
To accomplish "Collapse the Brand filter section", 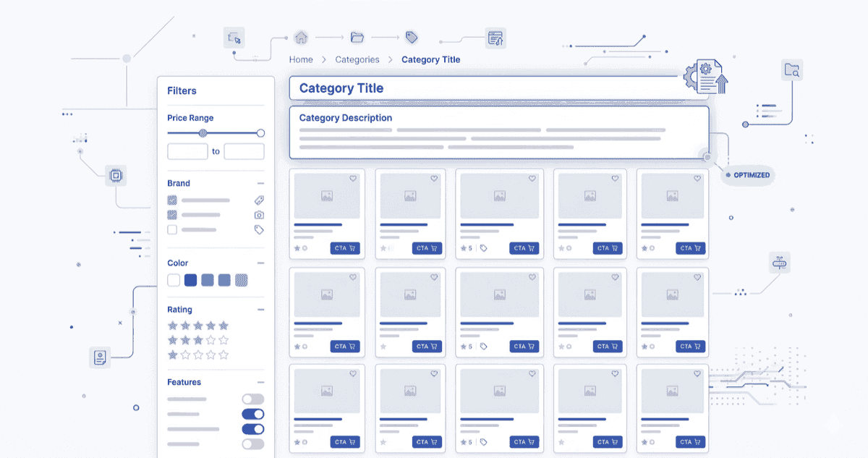I will tap(260, 184).
